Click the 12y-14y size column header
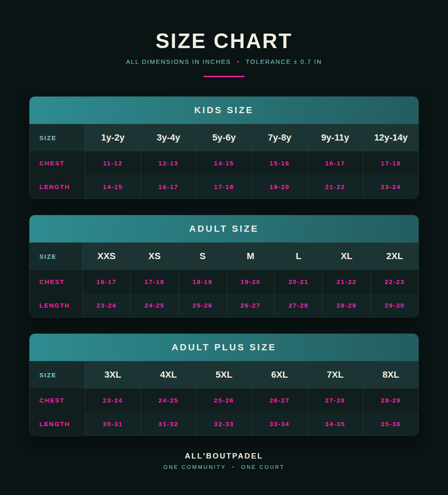This screenshot has width=448, height=495. coord(391,138)
